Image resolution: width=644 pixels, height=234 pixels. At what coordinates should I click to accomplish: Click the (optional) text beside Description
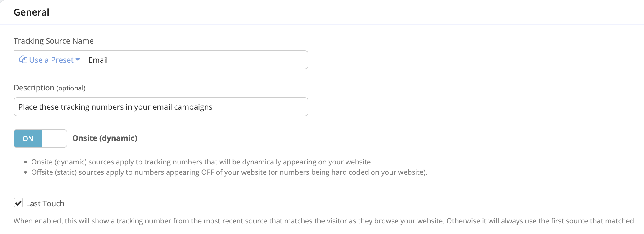[71, 88]
